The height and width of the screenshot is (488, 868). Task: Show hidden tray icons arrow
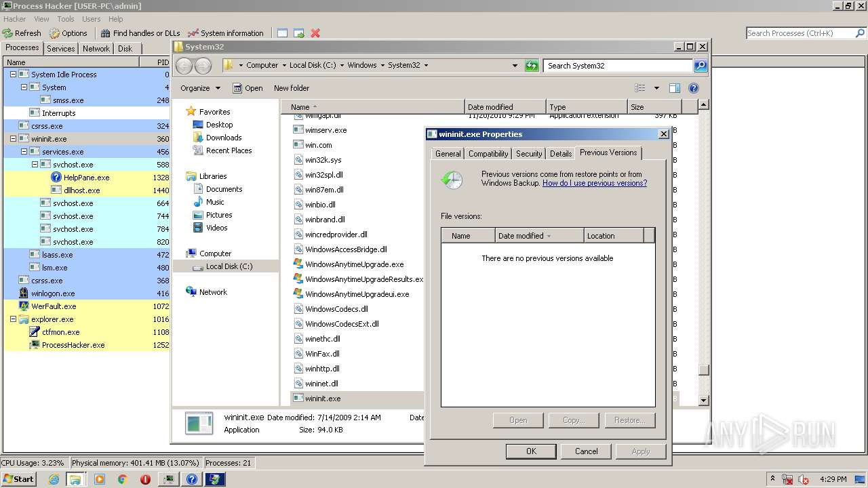[x=772, y=479]
